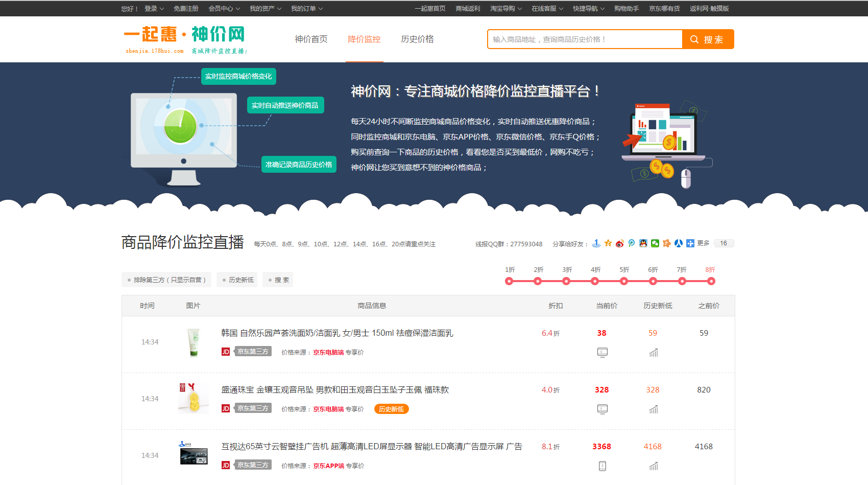Click the QQ group number 277593048
The height and width of the screenshot is (485, 868).
click(x=526, y=244)
